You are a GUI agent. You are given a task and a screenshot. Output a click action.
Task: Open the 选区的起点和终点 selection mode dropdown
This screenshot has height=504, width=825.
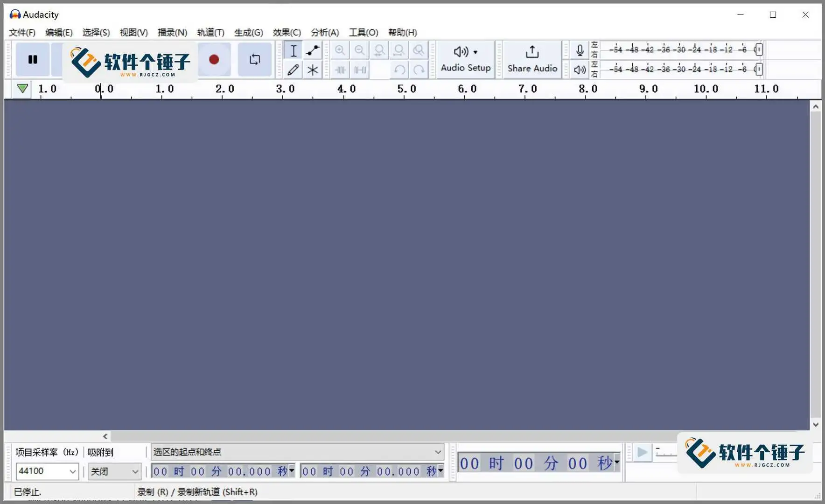point(297,452)
